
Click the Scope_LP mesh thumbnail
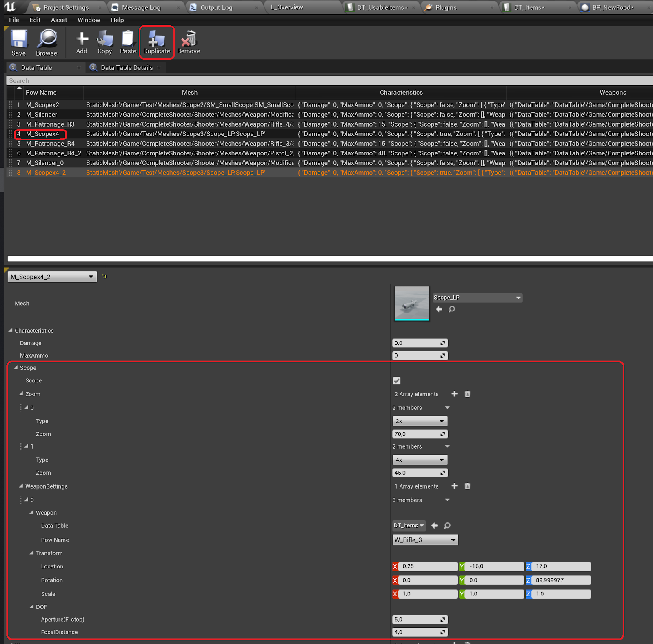click(412, 303)
